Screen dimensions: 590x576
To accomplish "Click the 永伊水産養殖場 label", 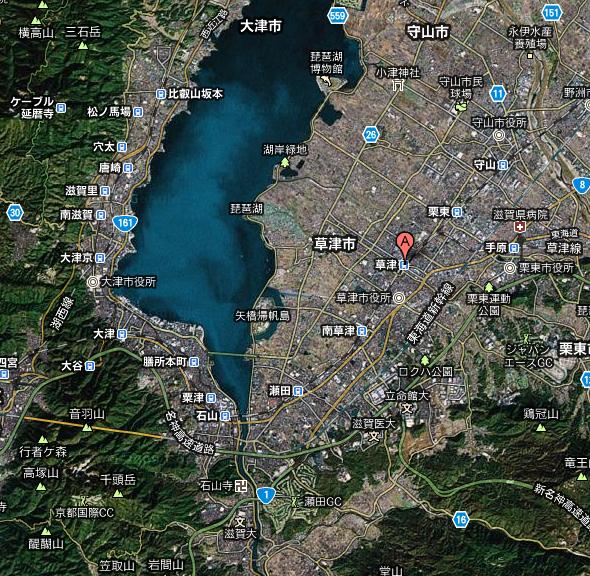I will pyautogui.click(x=531, y=37).
